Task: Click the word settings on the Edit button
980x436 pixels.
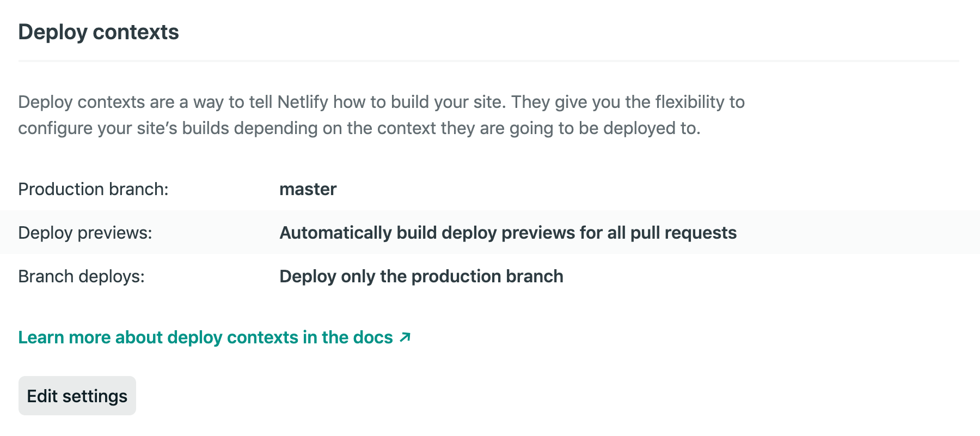Action: 95,396
